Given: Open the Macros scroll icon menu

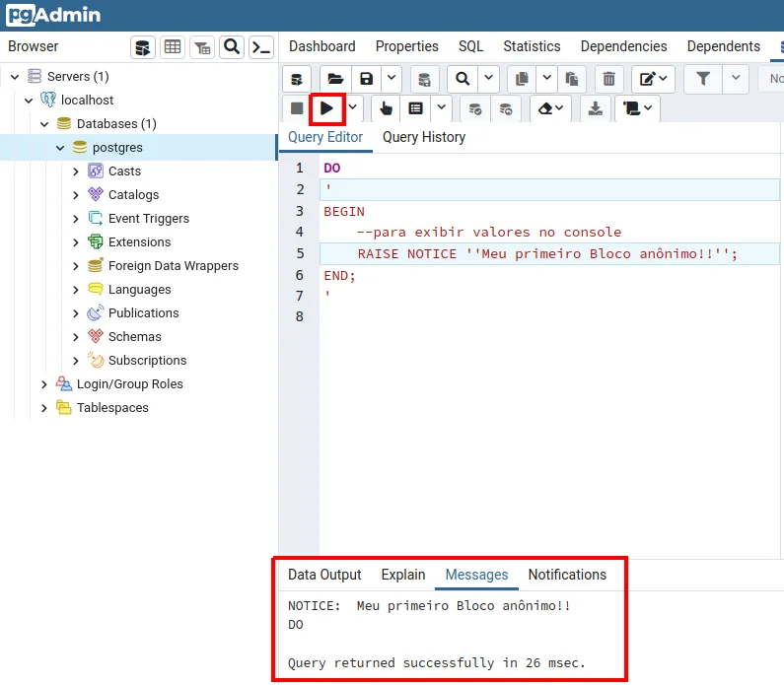Looking at the screenshot, I should pyautogui.click(x=637, y=108).
